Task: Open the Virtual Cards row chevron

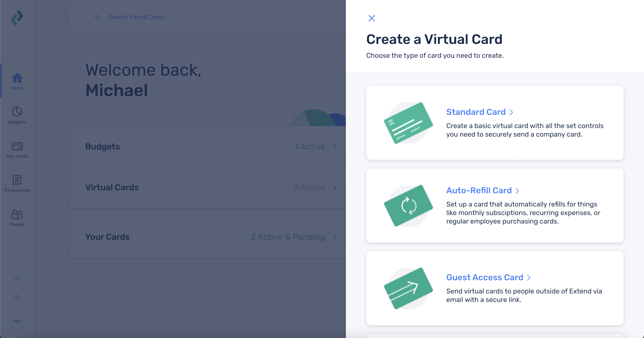Action: coord(335,187)
